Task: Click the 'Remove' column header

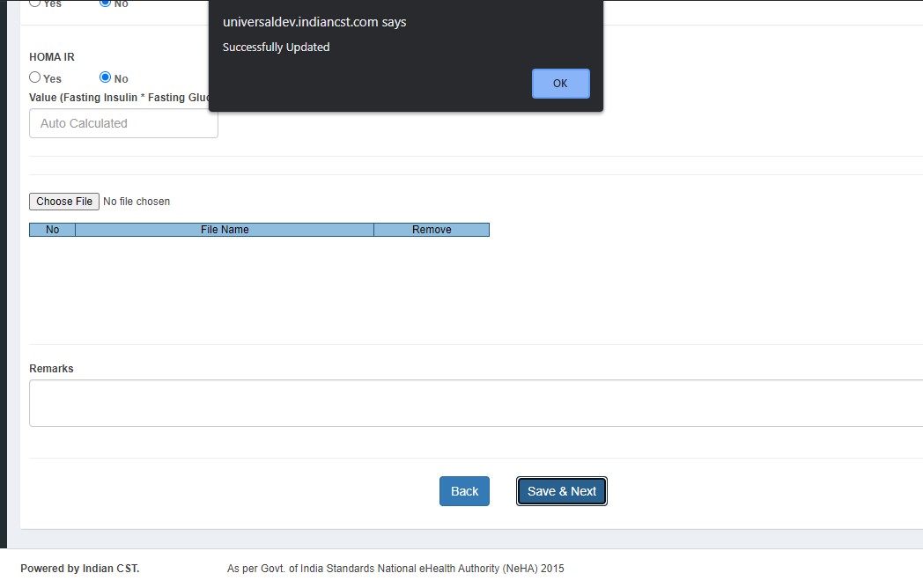Action: 432,230
